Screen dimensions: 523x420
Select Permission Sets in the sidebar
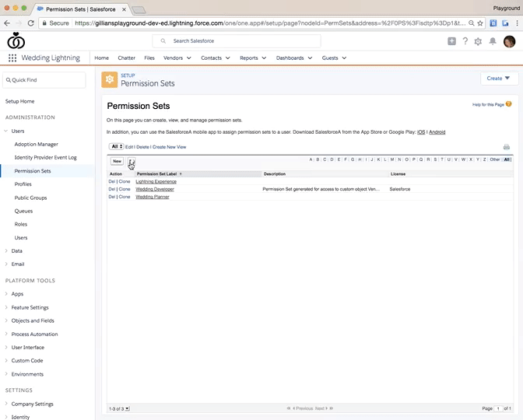click(x=33, y=171)
